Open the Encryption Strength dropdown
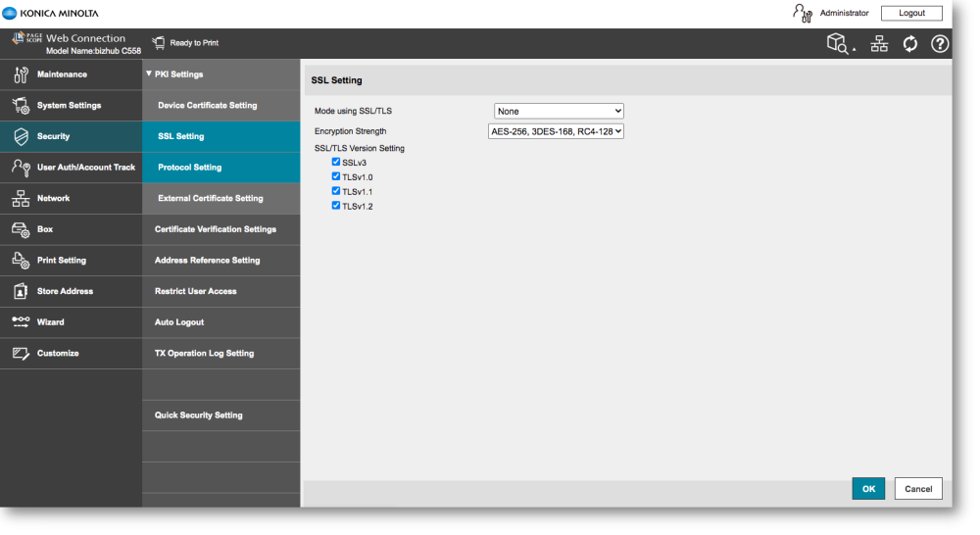Screen dimensions: 980x535 556,131
